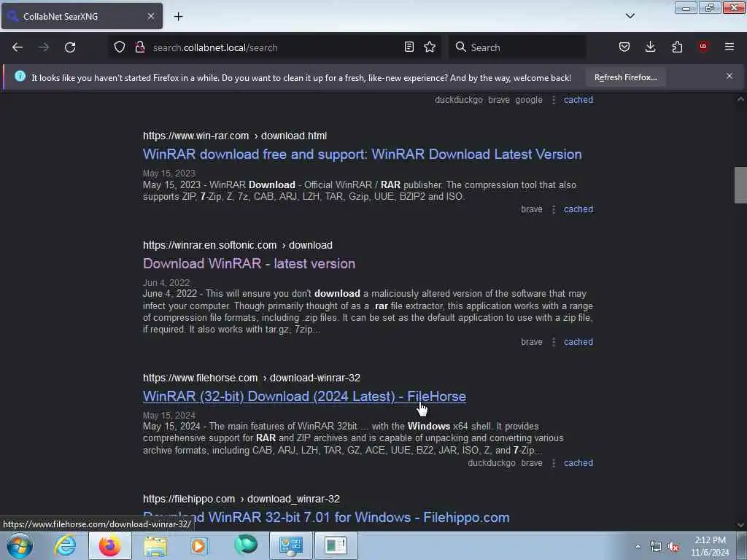Click the muted volume tray icon

tap(673, 547)
